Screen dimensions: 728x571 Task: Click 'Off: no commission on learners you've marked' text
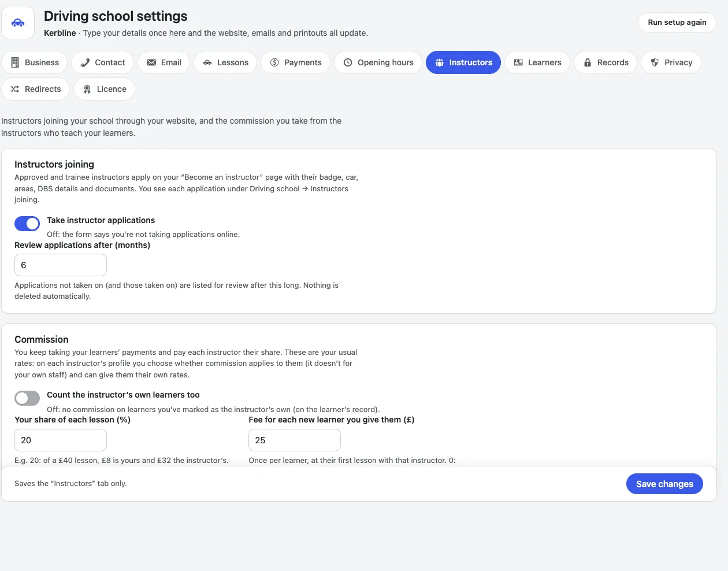click(213, 409)
